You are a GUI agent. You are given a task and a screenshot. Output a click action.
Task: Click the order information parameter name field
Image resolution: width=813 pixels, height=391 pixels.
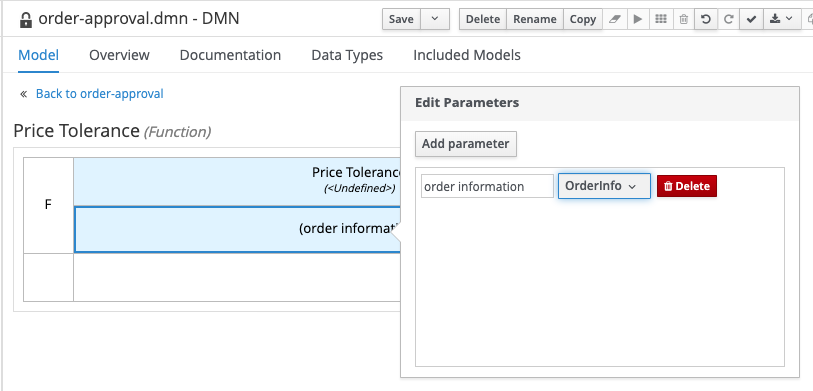[487, 186]
